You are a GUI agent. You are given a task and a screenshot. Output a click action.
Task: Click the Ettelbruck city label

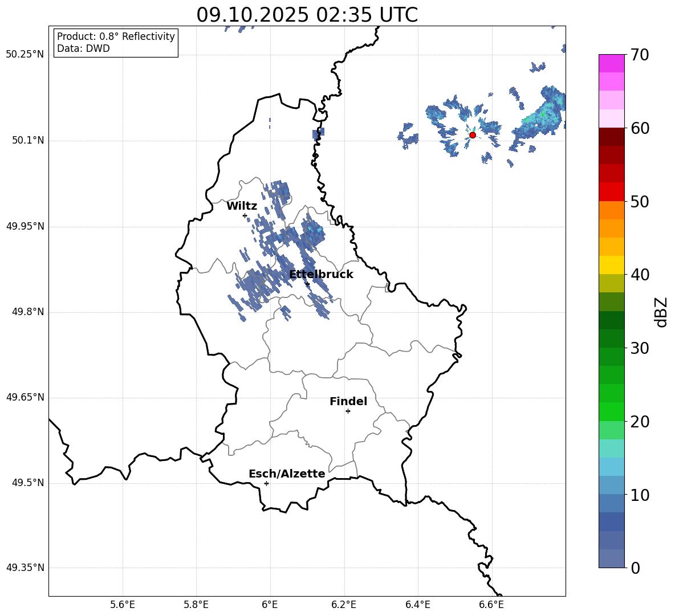click(x=321, y=275)
